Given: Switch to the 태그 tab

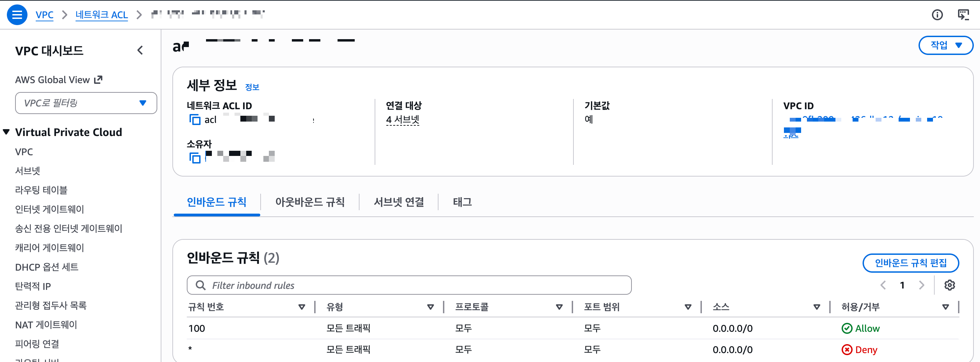Looking at the screenshot, I should click(x=462, y=202).
